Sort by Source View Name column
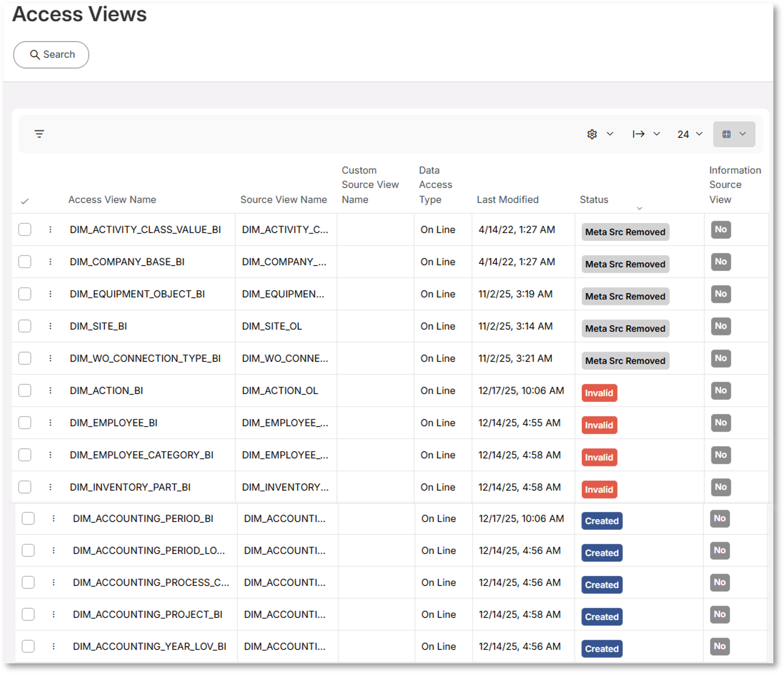The image size is (784, 674). point(283,200)
